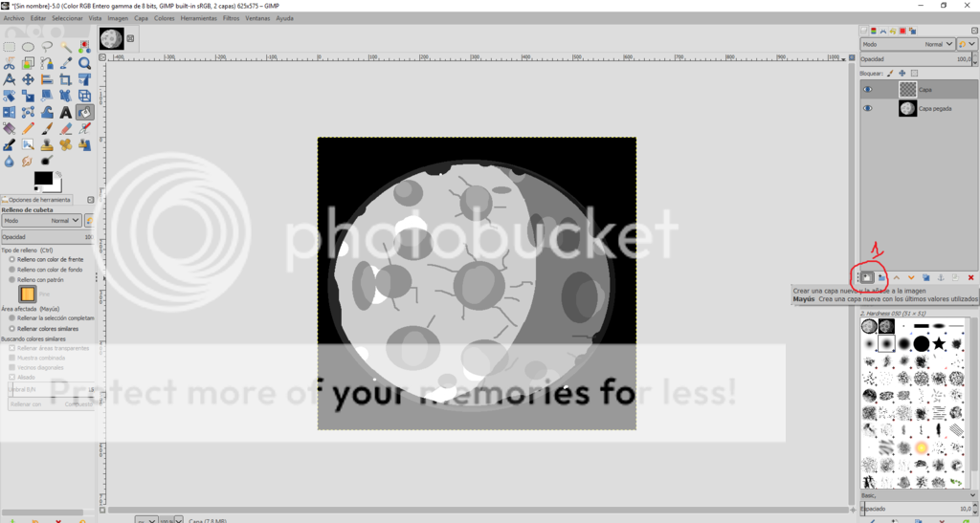Viewport: 980px width, 523px height.
Task: Select the Flip tool
Action: [9, 112]
